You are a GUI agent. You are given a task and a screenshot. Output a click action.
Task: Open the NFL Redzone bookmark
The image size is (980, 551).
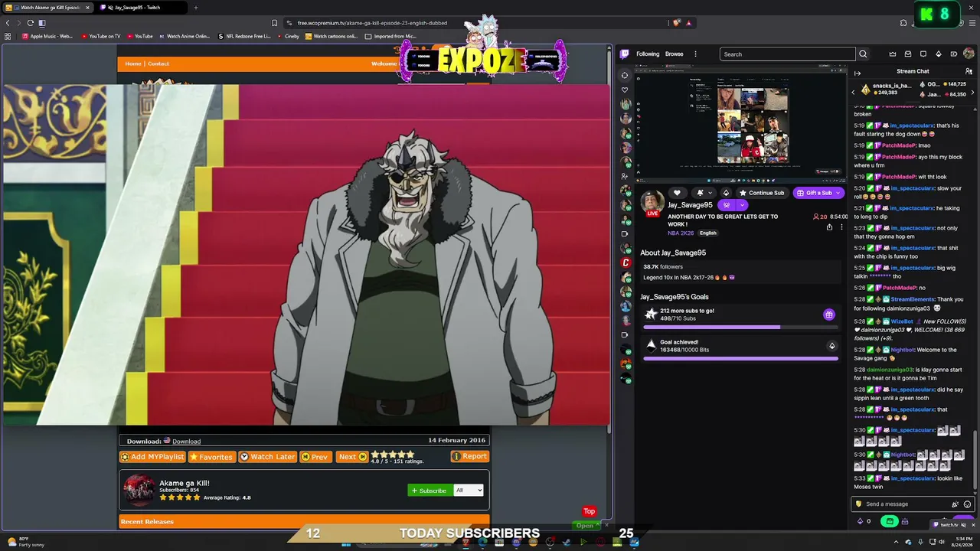click(244, 36)
